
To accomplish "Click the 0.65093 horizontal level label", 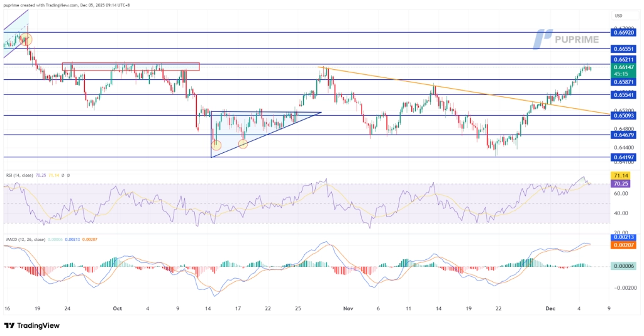I will tap(623, 115).
